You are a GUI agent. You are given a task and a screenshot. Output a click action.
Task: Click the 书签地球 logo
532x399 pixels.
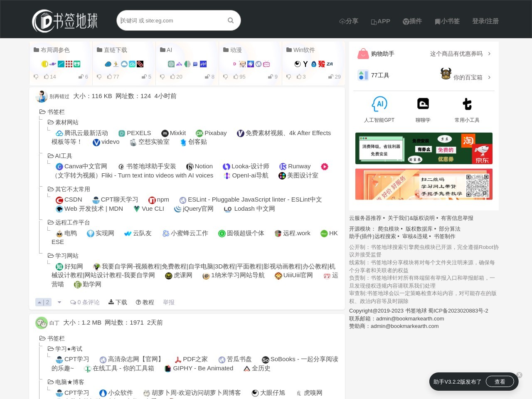pos(64,21)
